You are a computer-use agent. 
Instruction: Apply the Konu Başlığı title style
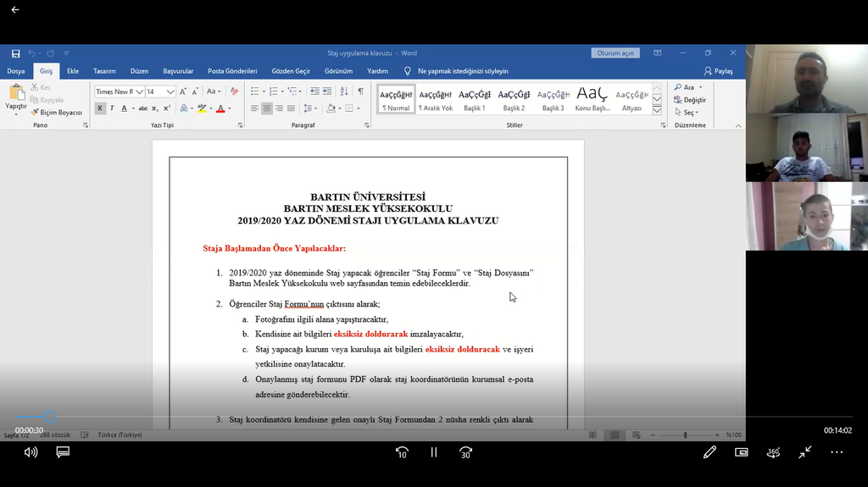click(593, 100)
